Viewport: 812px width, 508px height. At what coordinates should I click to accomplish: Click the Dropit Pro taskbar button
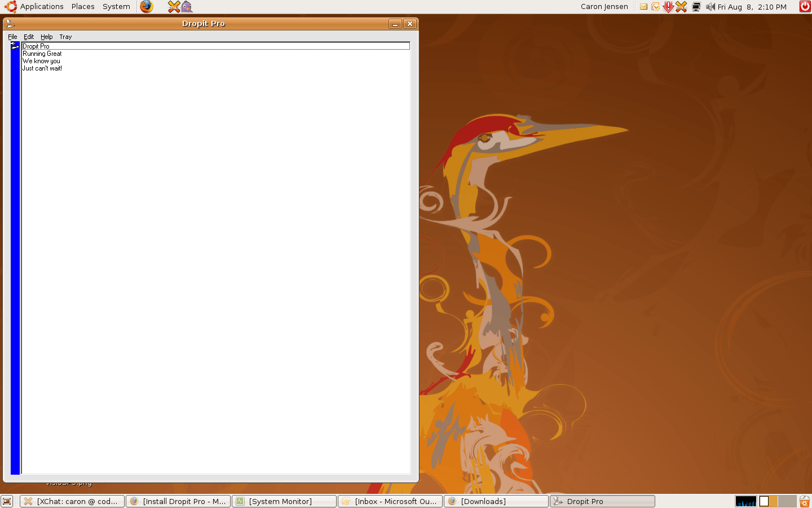[x=602, y=501]
